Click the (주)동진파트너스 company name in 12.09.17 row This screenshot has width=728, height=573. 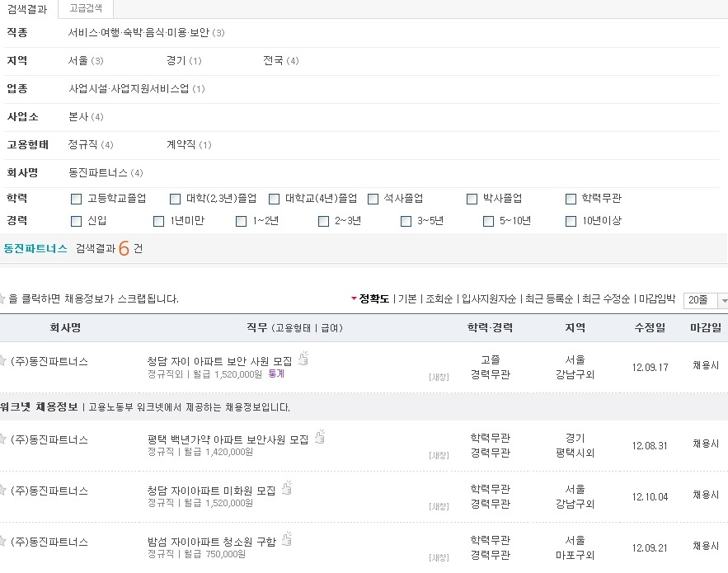point(49,361)
